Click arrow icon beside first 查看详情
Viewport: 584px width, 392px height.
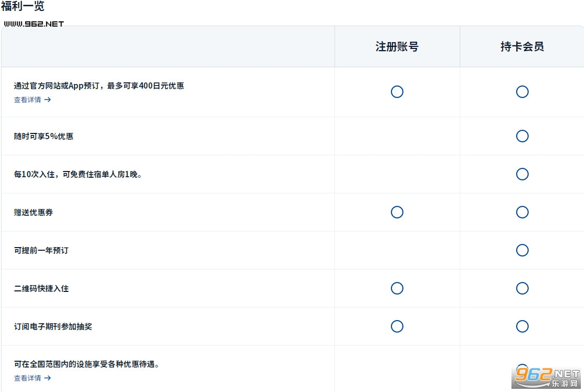[x=47, y=100]
